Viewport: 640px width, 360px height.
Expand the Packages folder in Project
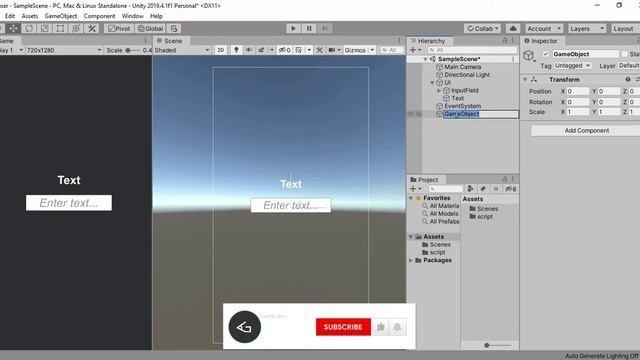coord(411,260)
